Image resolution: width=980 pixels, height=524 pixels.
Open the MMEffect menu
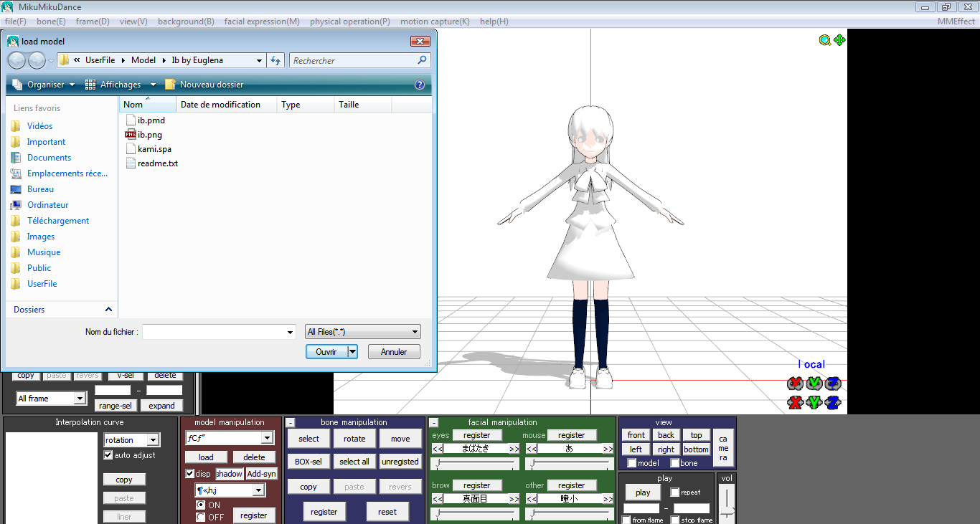click(x=956, y=22)
